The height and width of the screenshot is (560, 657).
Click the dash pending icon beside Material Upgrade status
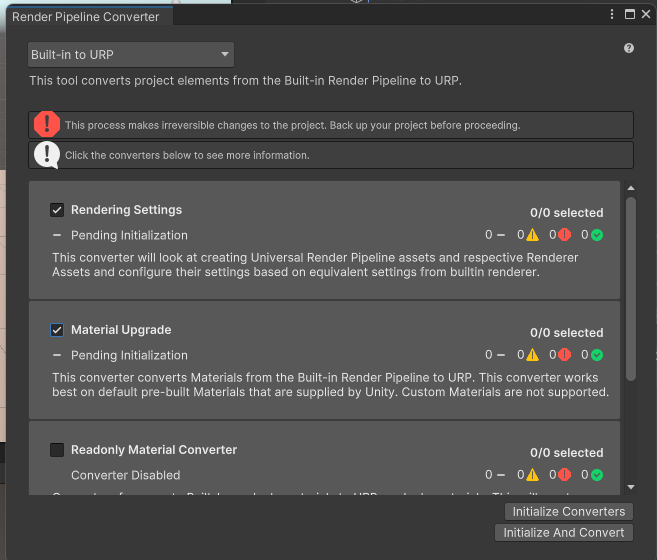click(57, 355)
